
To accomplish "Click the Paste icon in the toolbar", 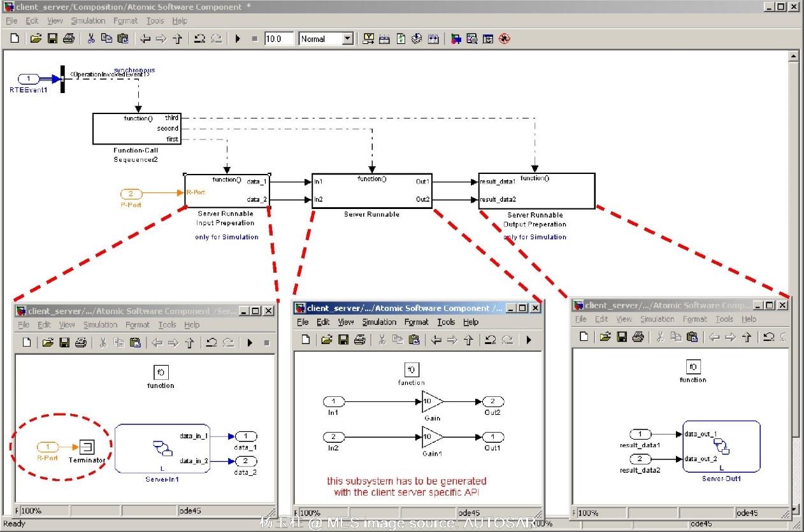I will point(121,38).
